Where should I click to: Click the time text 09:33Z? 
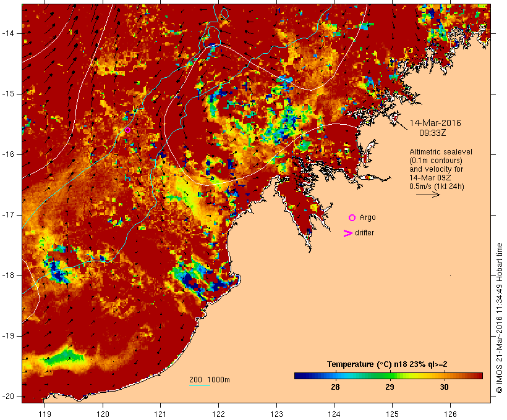tap(433, 133)
